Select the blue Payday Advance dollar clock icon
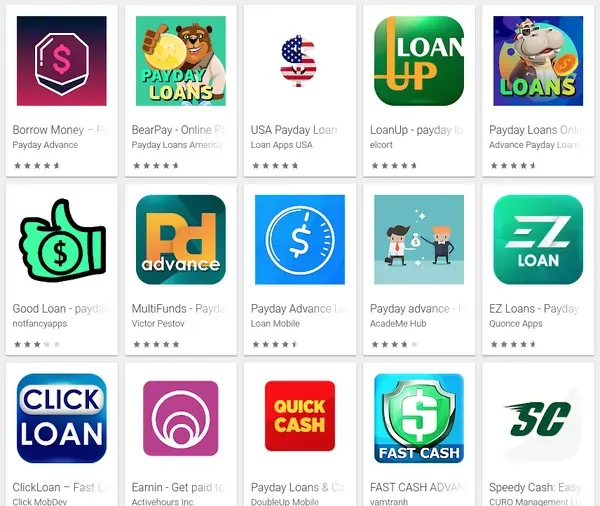Viewport: 600px width, 506px height. click(300, 240)
